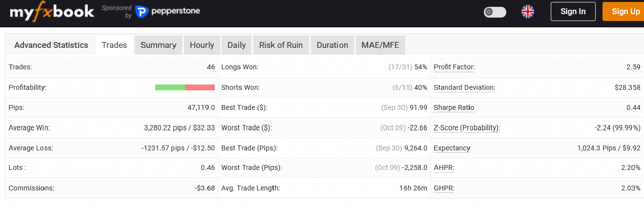Click the Z-Score (Probability) label
The image size is (644, 209).
(x=467, y=128)
